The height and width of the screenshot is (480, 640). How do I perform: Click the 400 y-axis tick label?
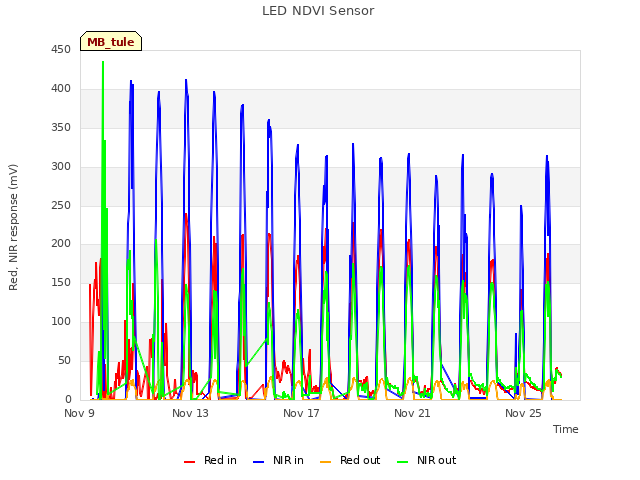coord(61,88)
